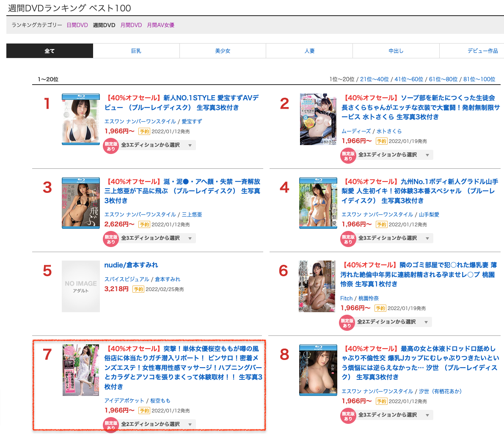504x434 pixels.
Task: Click the 予約 badge on rank 3 item
Action: pos(144,225)
